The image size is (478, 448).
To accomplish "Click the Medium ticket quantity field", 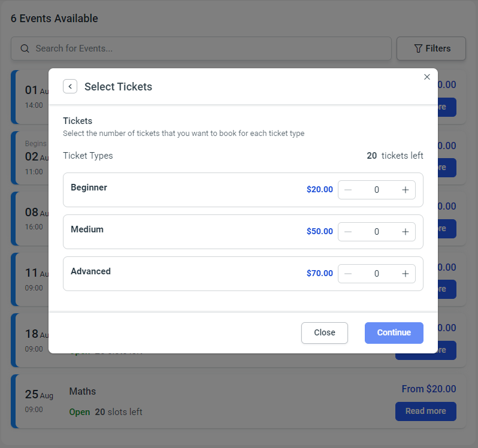I will pos(377,232).
